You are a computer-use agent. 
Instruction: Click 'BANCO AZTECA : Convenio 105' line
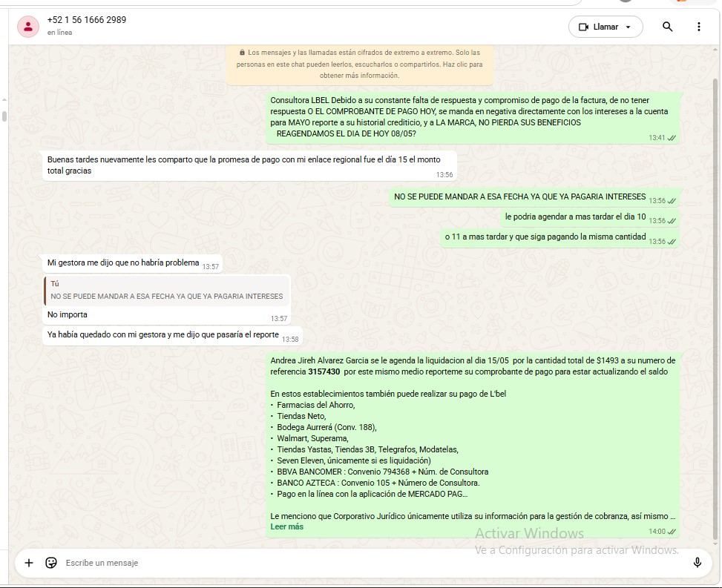[378, 483]
